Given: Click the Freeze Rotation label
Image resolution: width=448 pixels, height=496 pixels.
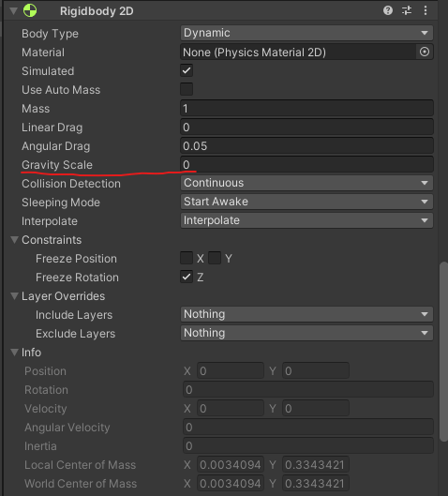Looking at the screenshot, I should click(77, 278).
